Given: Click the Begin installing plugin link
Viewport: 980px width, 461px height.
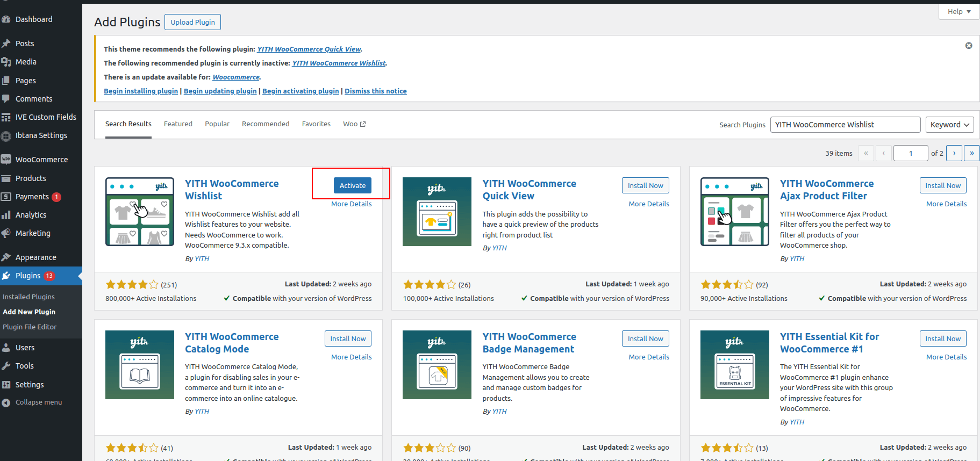Looking at the screenshot, I should click(141, 91).
